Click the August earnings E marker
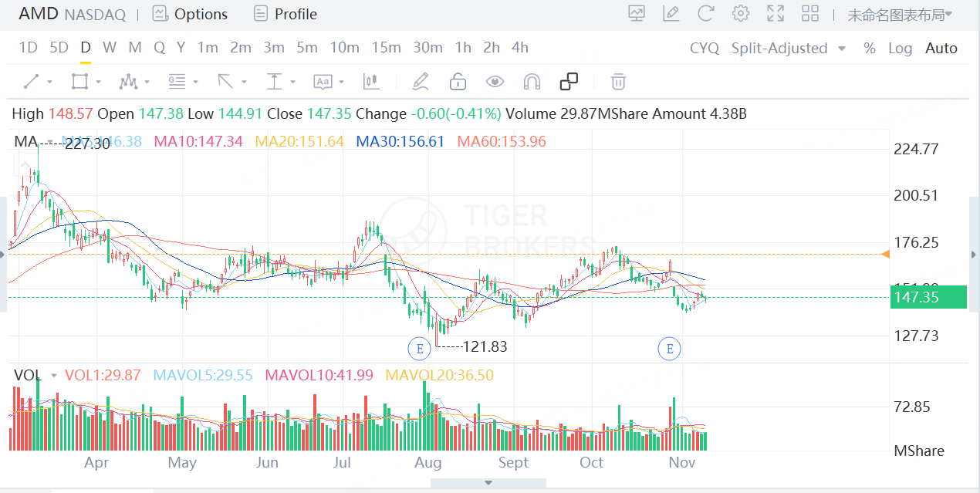Viewport: 980px width, 493px height. tap(419, 349)
